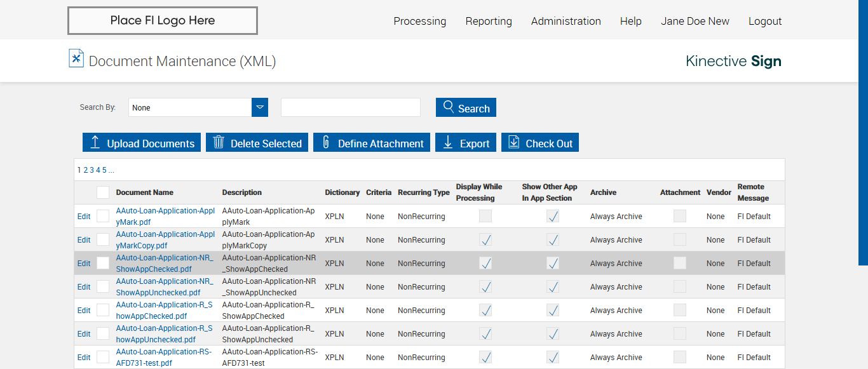Expand the Administration menu
This screenshot has height=369, width=868.
566,21
